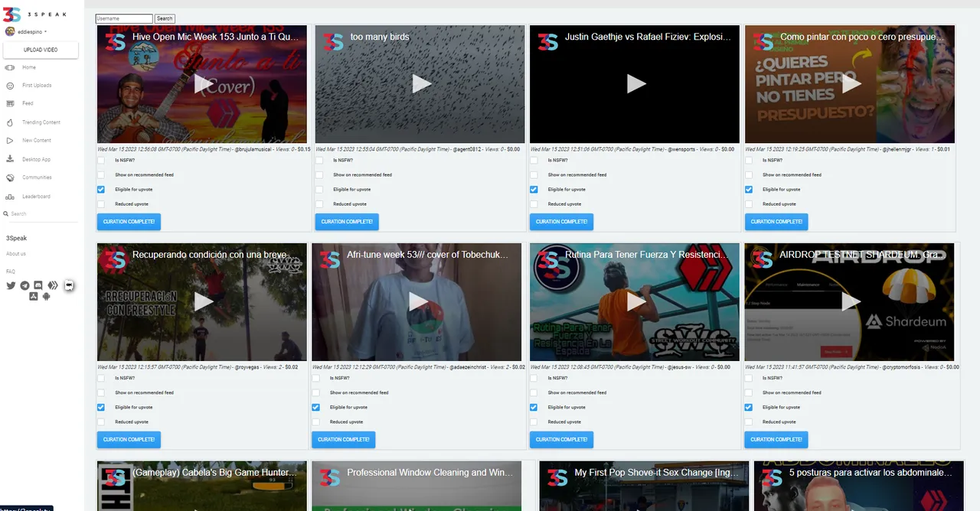Uncheck 'Eligible for upvote' for Hive Open Mic video
The height and width of the screenshot is (511, 980).
[x=101, y=190]
